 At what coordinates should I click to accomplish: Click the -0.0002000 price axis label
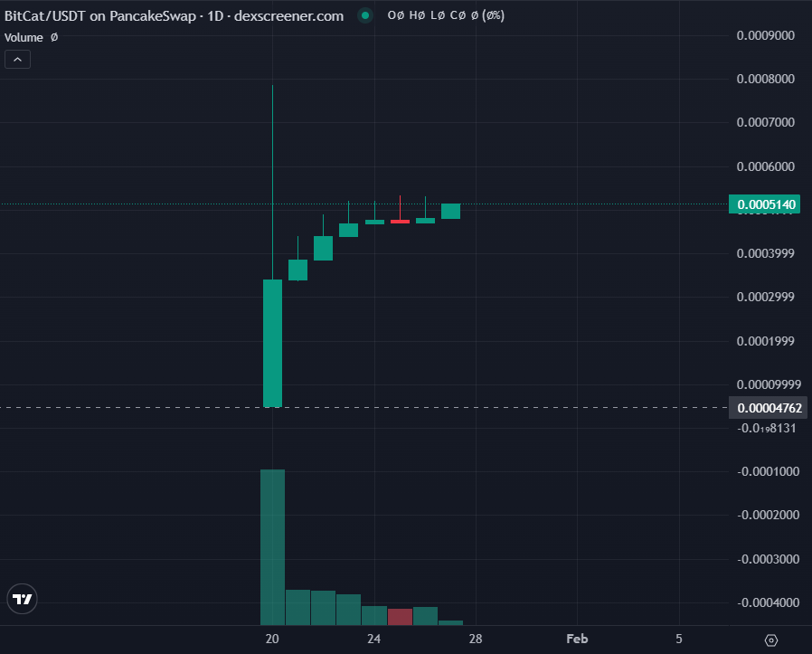tap(769, 515)
